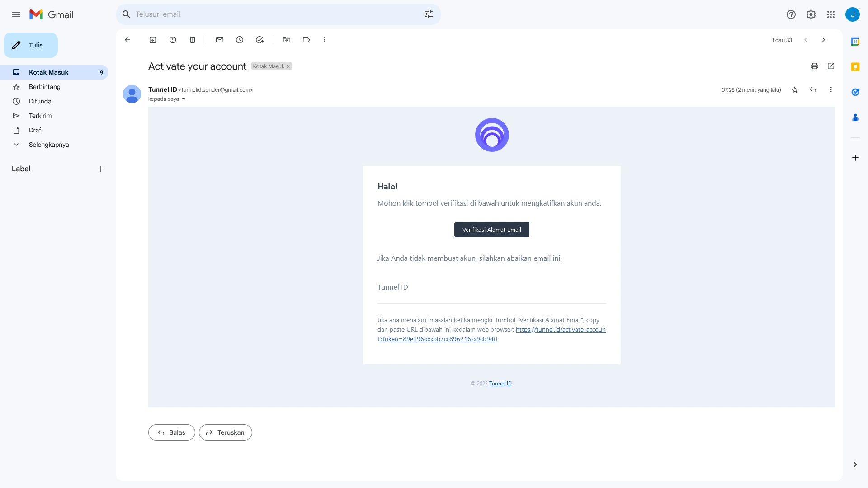Open message more options three dots
The height and width of the screenshot is (488, 868).
tap(831, 90)
